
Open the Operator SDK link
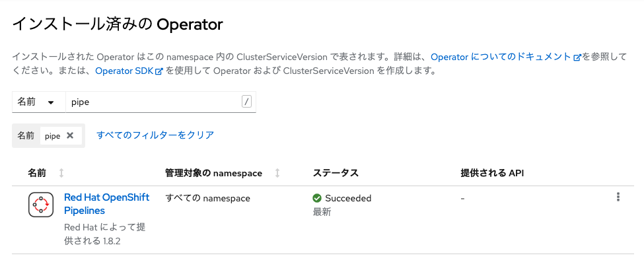[x=124, y=71]
